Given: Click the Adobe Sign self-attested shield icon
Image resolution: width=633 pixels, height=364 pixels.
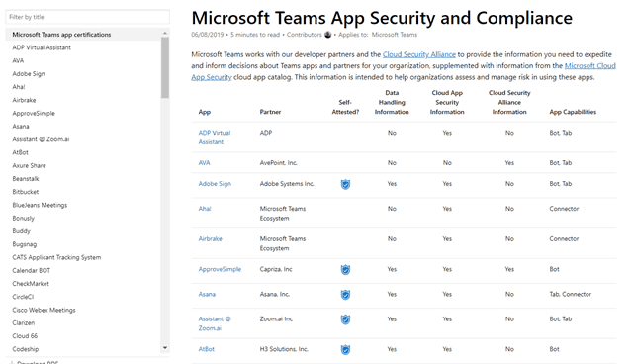Looking at the screenshot, I should (345, 184).
